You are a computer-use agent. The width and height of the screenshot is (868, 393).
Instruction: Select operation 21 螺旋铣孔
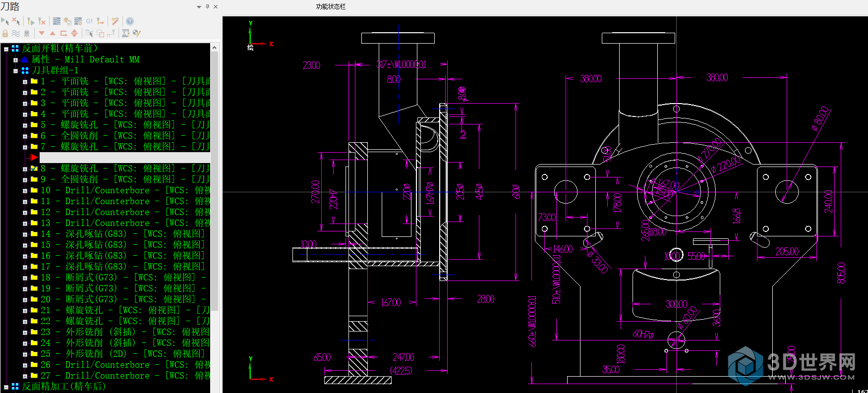click(125, 310)
